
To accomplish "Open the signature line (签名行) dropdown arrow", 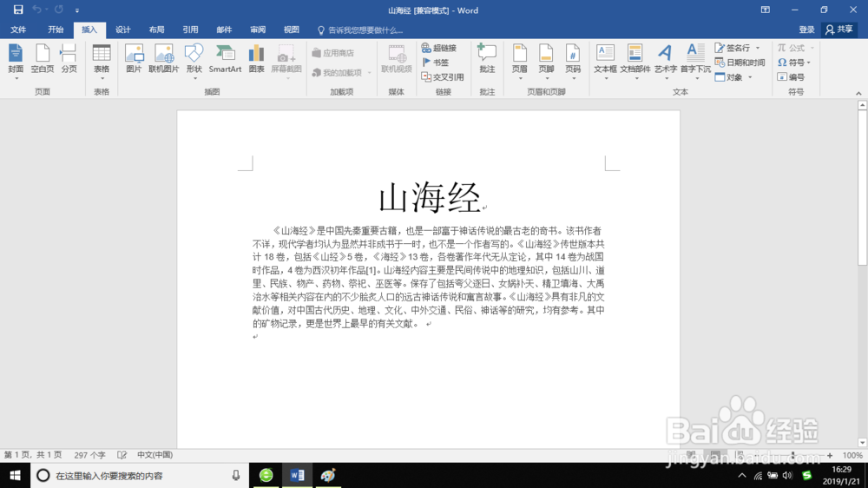I will click(x=758, y=48).
